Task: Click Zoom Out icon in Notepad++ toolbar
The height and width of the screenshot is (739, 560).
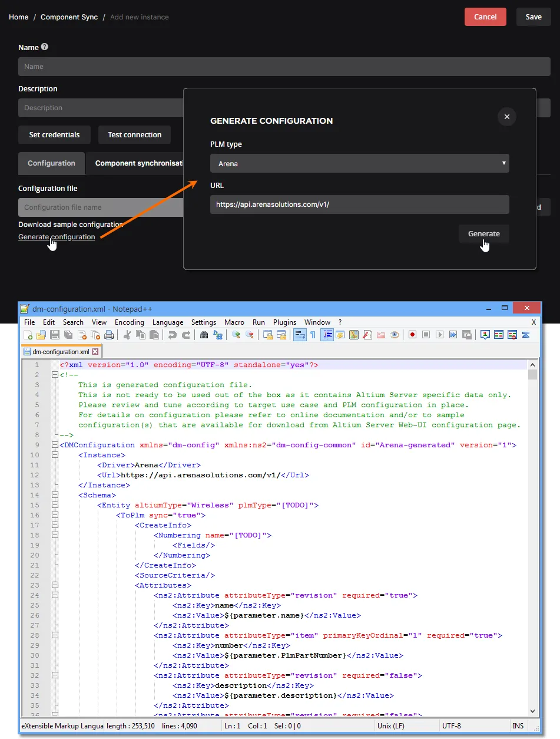Action: [x=250, y=335]
